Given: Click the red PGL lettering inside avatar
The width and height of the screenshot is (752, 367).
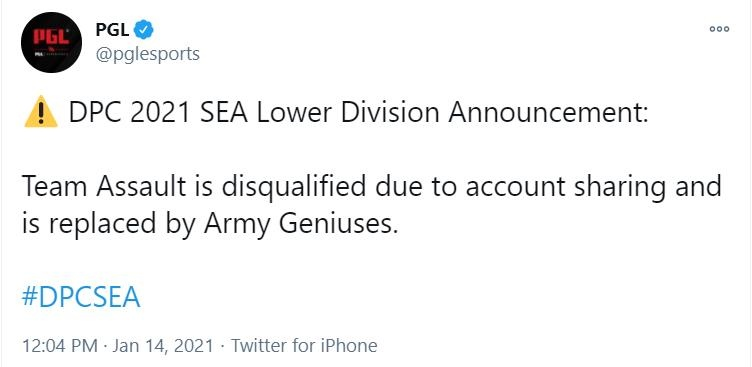Looking at the screenshot, I should (x=51, y=36).
